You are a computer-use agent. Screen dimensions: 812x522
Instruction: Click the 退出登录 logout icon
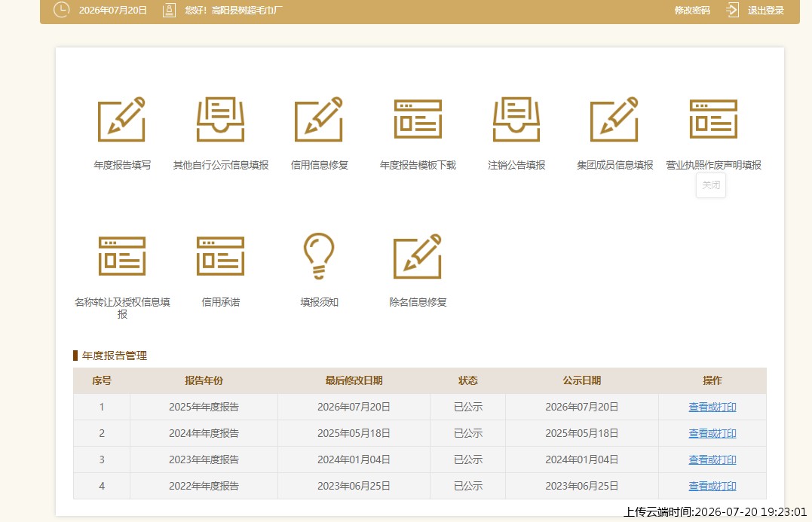(732, 10)
